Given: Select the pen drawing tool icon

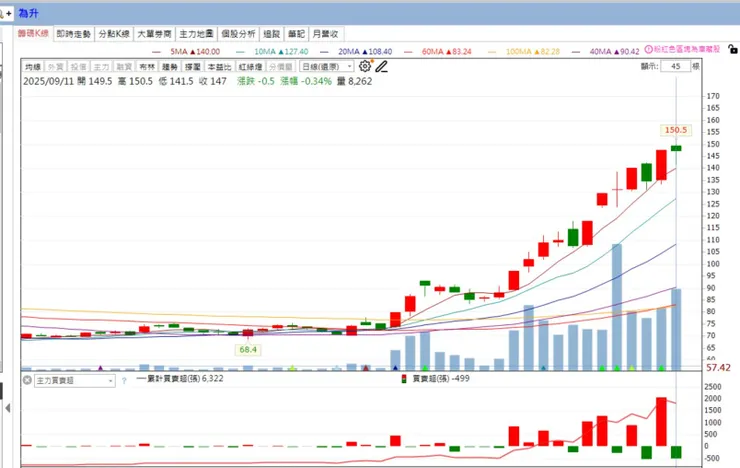Looking at the screenshot, I should [381, 67].
